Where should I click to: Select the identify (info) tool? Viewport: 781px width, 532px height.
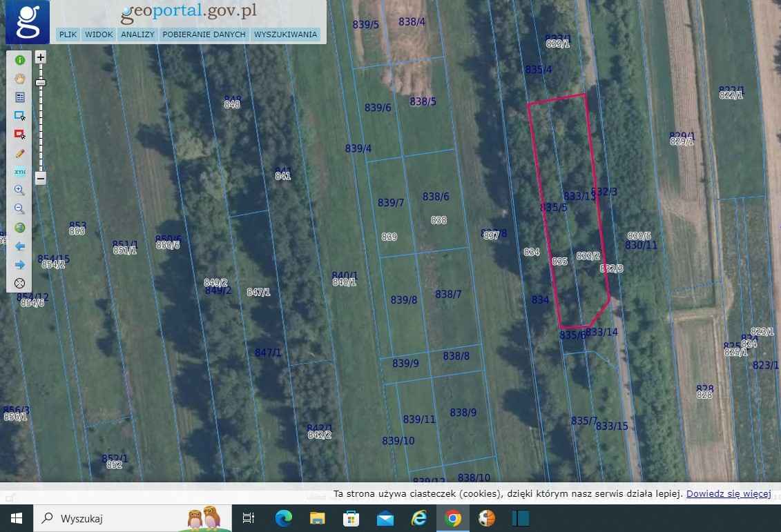pyautogui.click(x=20, y=60)
